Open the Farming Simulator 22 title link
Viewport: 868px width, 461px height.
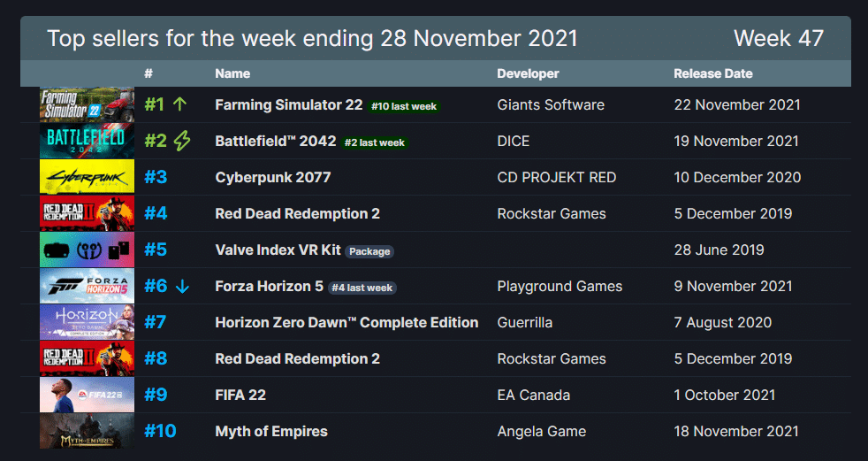click(289, 104)
